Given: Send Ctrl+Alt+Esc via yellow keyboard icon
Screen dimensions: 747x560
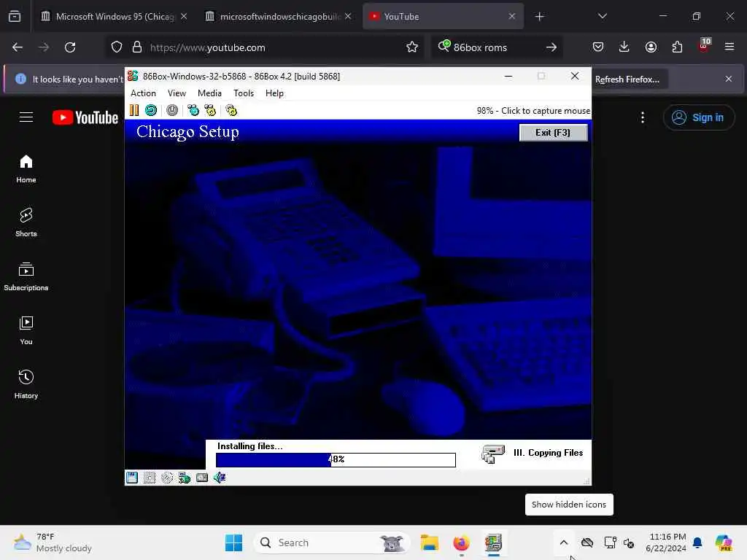Looking at the screenshot, I should pyautogui.click(x=210, y=111).
